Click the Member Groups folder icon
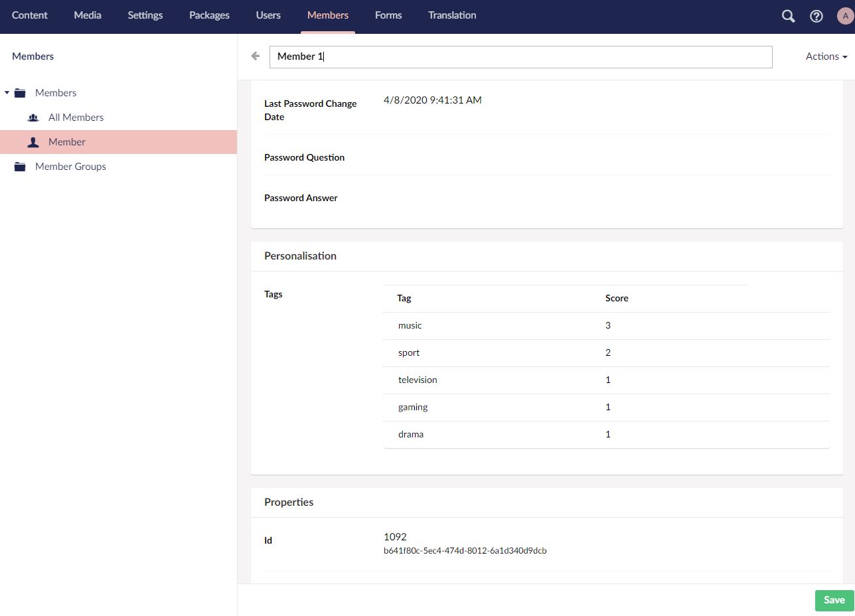Screen dimensions: 855x616 click(x=20, y=167)
